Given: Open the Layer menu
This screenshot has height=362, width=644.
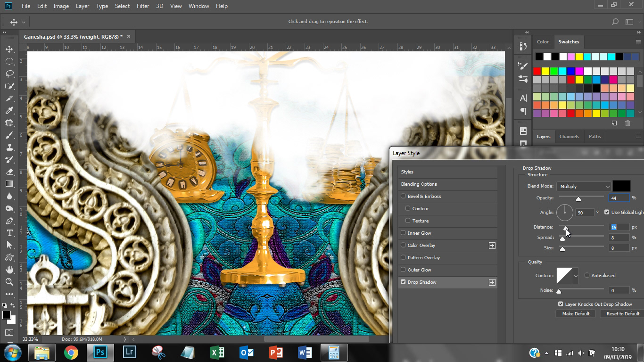Looking at the screenshot, I should point(83,6).
